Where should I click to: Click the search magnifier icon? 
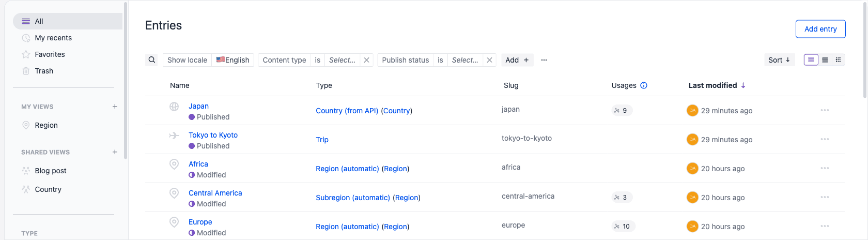(x=152, y=60)
